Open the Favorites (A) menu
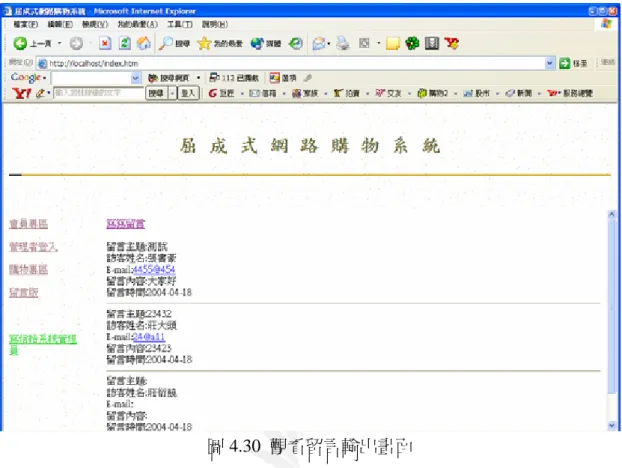This screenshot has width=622, height=468. click(x=137, y=24)
